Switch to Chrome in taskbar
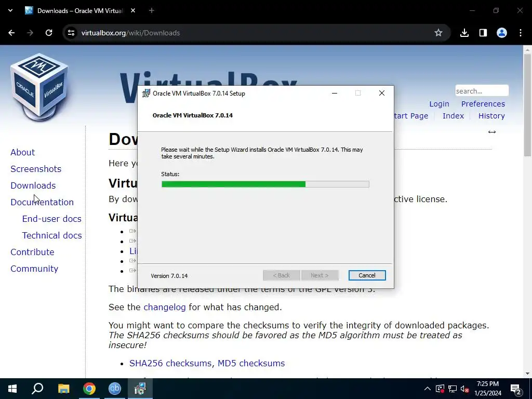This screenshot has height=399, width=532. tap(89, 389)
